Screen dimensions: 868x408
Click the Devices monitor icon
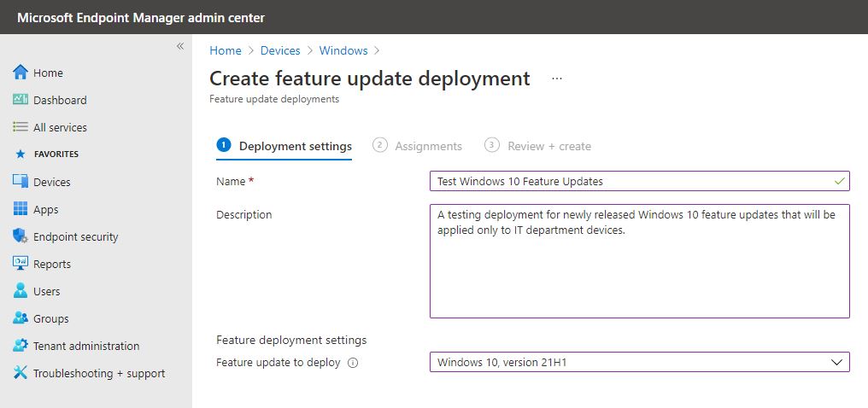pyautogui.click(x=21, y=181)
